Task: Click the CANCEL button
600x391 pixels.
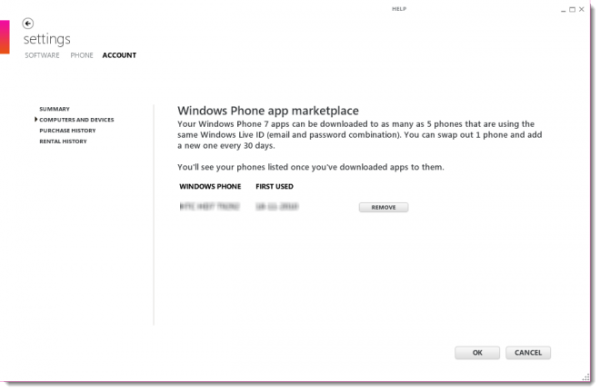Action: click(x=528, y=353)
